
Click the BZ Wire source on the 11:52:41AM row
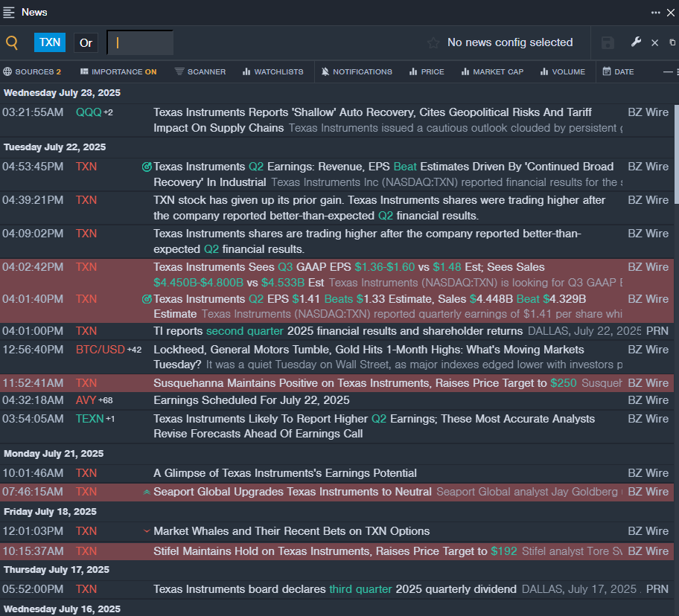(x=648, y=383)
